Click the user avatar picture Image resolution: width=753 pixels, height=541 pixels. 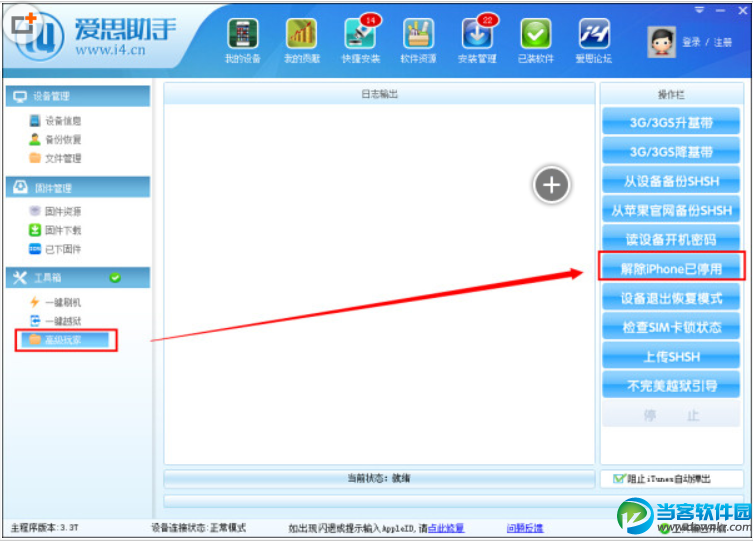pyautogui.click(x=662, y=42)
